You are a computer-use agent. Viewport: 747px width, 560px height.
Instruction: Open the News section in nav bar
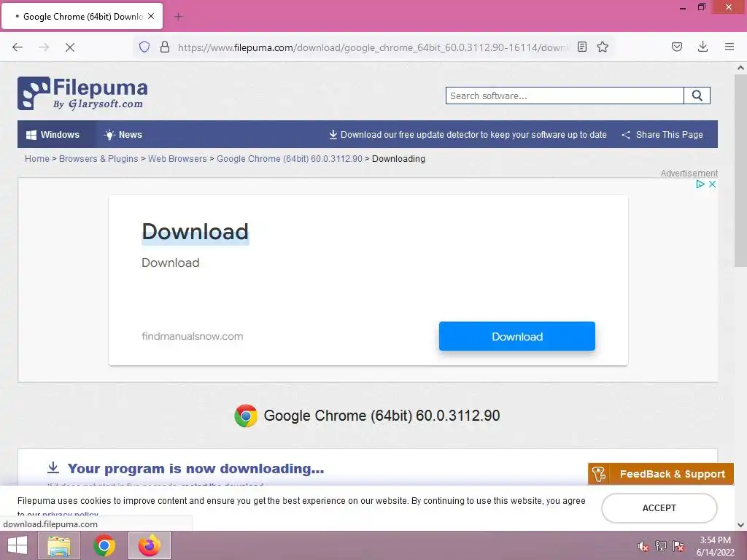click(123, 135)
